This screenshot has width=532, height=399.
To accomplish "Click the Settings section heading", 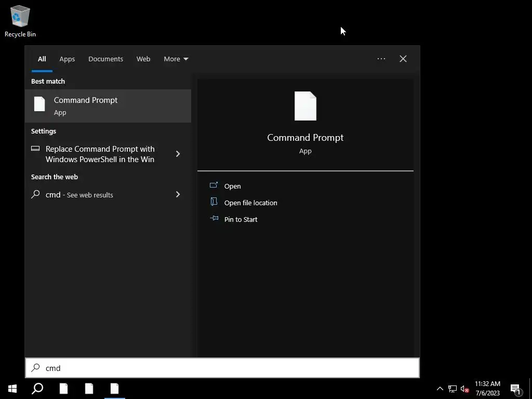I will 44,131.
